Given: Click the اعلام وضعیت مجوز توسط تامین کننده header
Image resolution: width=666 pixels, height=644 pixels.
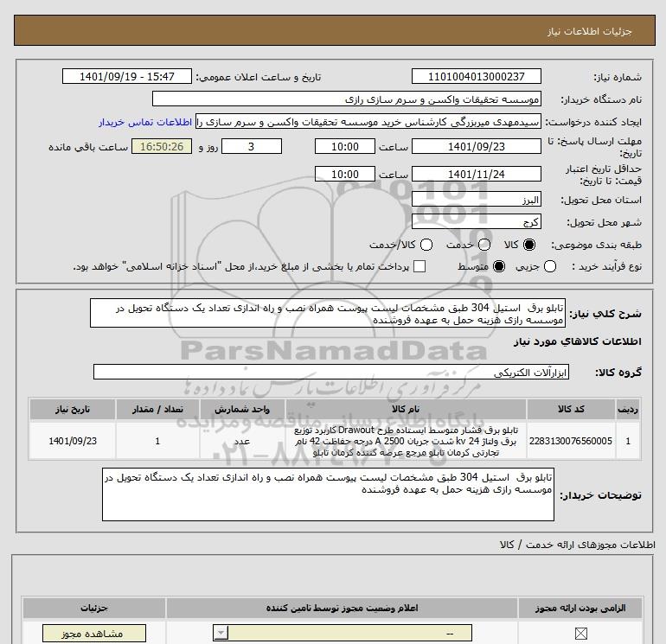Looking at the screenshot, I should 342,608.
